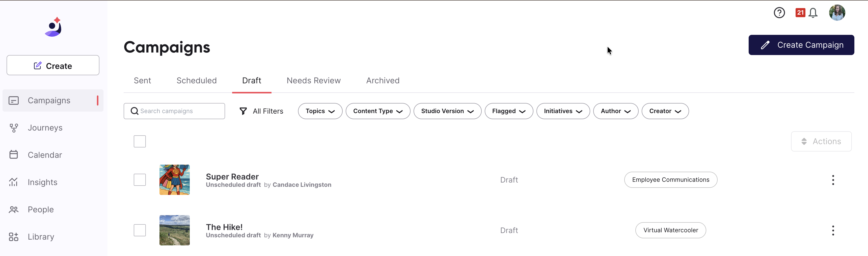Click the People sidebar icon
868x256 pixels.
13,210
